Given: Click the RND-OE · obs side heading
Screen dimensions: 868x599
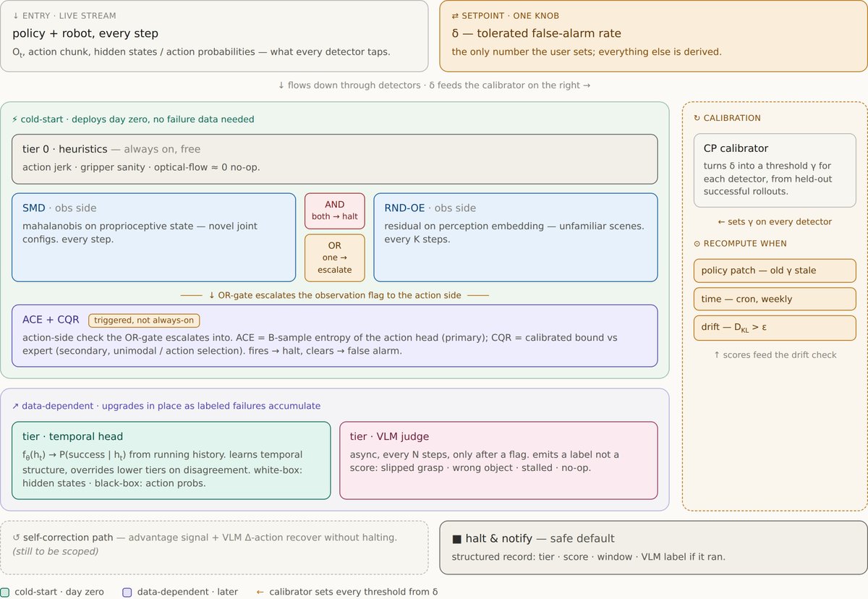Looking at the screenshot, I should 430,208.
